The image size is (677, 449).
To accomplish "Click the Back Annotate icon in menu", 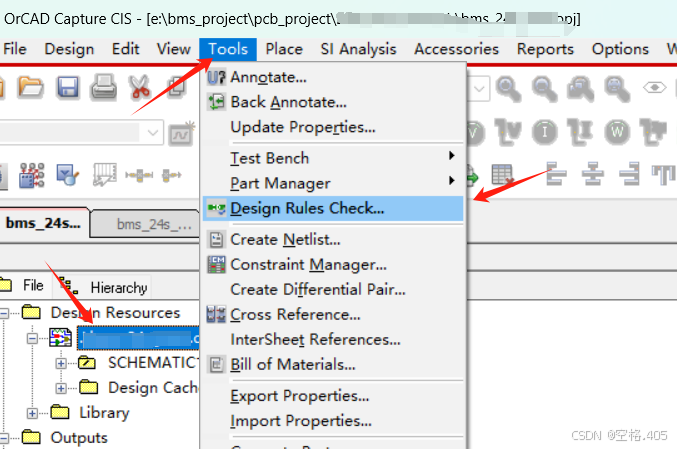I will coord(216,102).
